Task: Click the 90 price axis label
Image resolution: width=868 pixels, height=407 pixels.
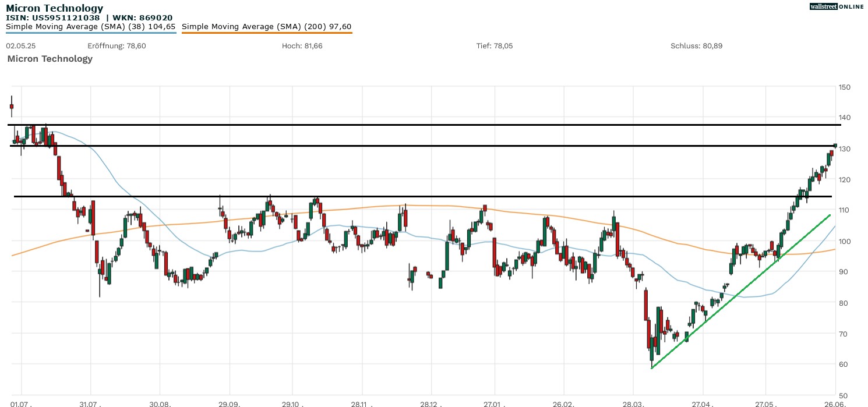Action: 842,272
